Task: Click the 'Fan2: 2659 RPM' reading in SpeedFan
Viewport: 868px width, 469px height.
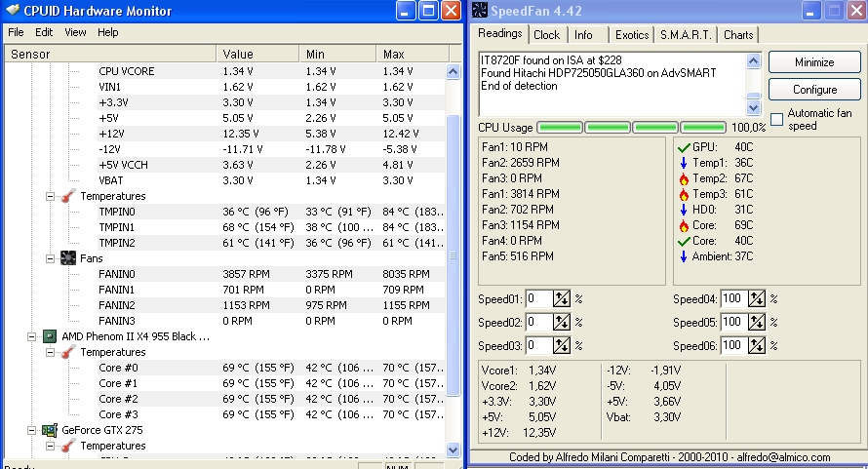Action: pyautogui.click(x=521, y=163)
